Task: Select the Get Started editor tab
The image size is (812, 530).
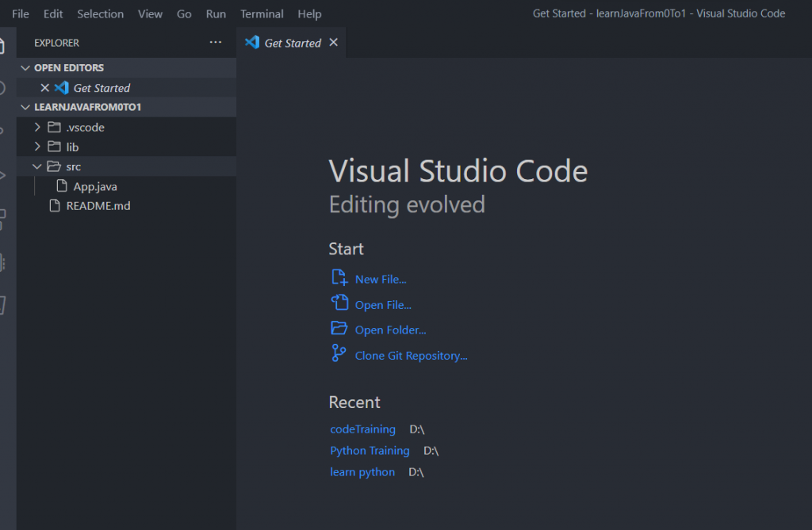Action: click(x=291, y=43)
